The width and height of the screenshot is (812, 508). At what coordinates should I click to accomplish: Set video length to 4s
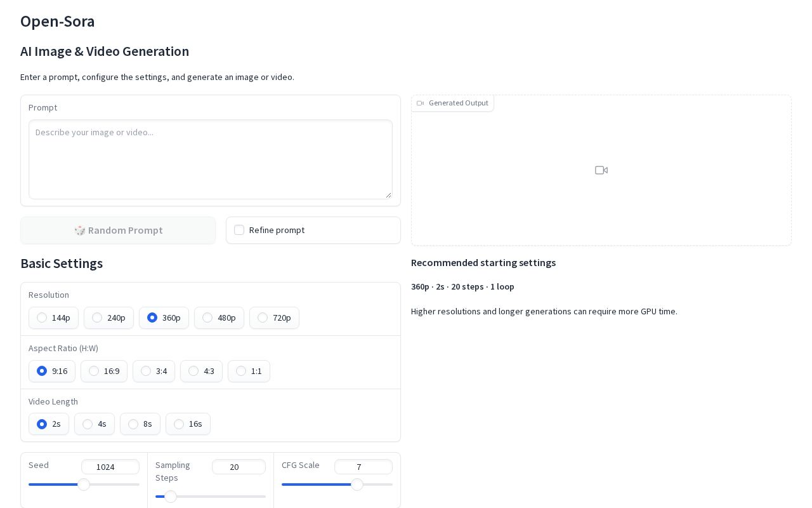pyautogui.click(x=95, y=424)
